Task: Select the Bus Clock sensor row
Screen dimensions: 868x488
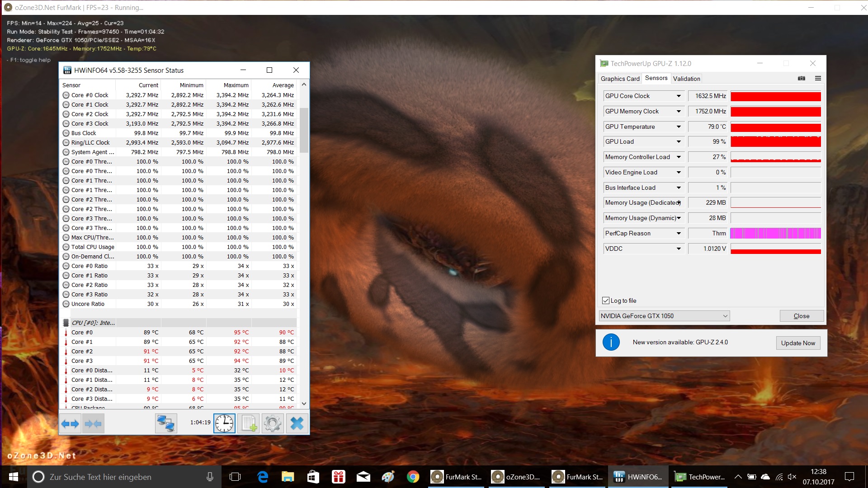Action: point(179,133)
